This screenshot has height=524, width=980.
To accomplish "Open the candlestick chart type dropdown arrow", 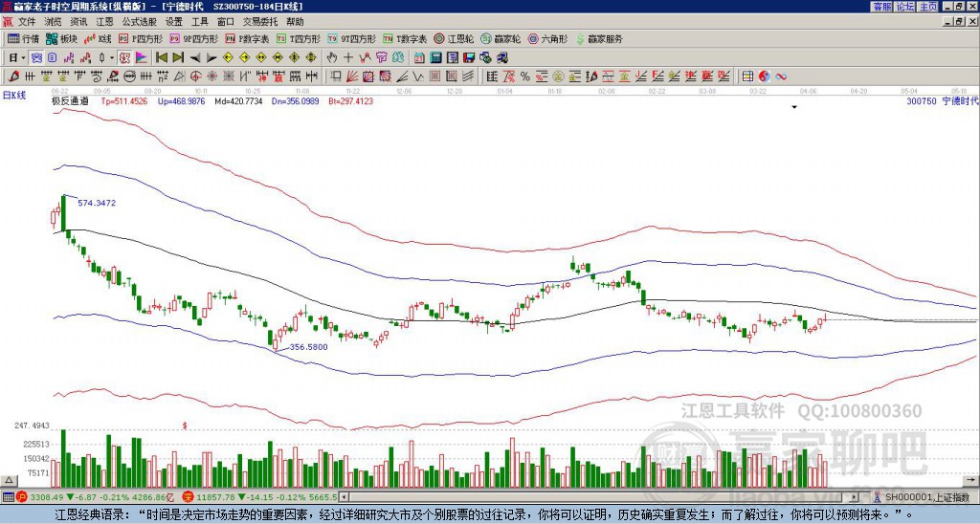I will (x=112, y=58).
